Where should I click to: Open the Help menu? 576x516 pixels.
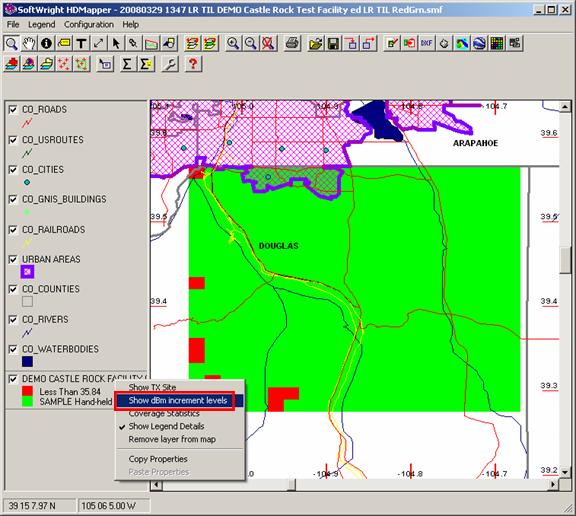click(x=130, y=25)
